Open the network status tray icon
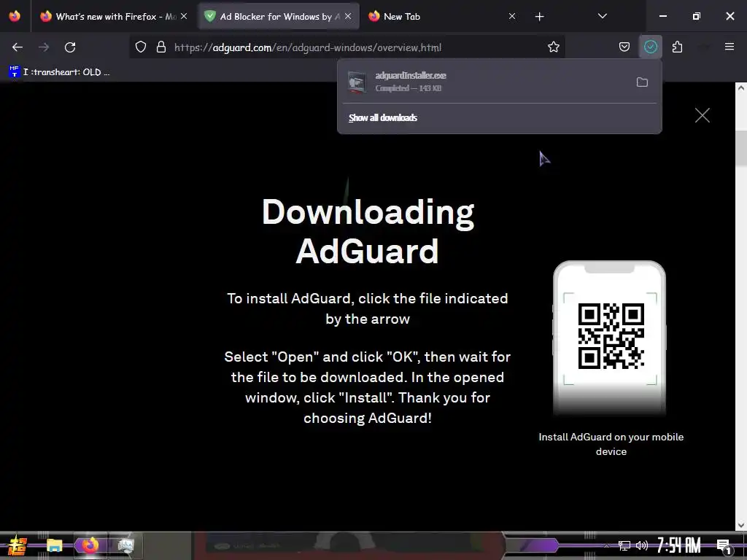Screen dimensions: 747x560 tap(624, 545)
